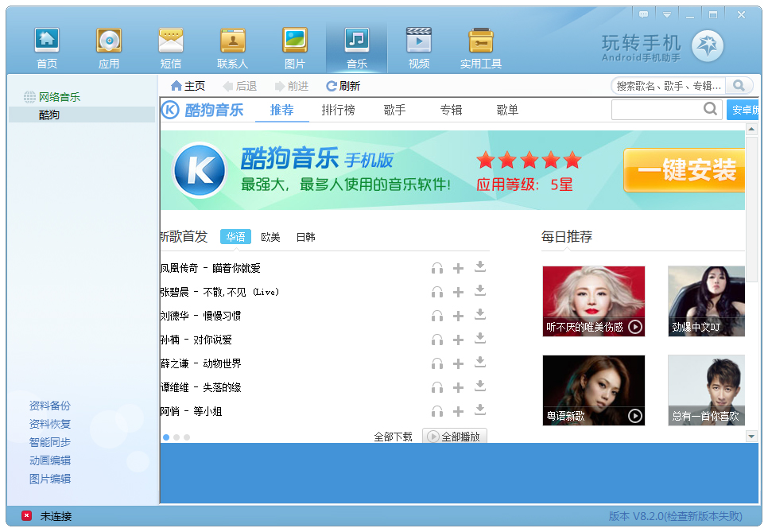Screen dimensions: 768x532
Task: Open the 实用工具 utilities section
Action: (480, 48)
